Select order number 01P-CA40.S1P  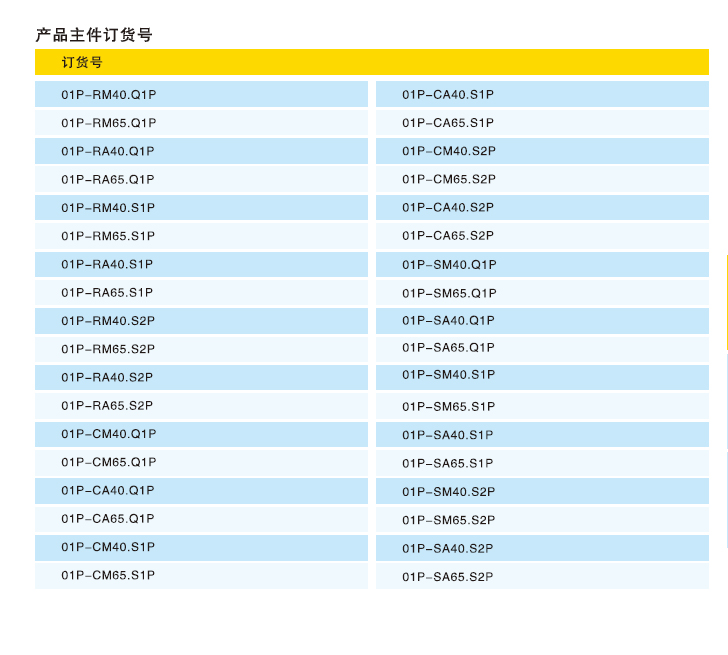448,95
